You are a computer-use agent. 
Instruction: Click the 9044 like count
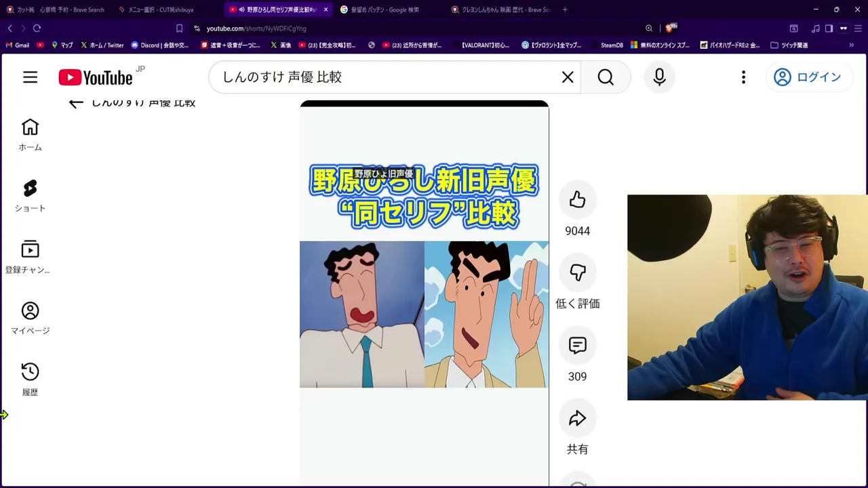click(x=577, y=231)
